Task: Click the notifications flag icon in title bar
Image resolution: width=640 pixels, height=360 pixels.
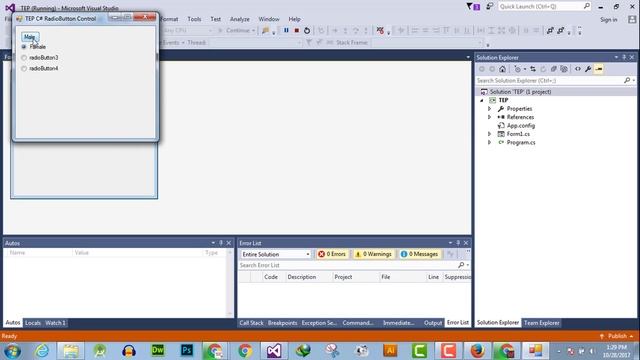Action: pos(473,7)
